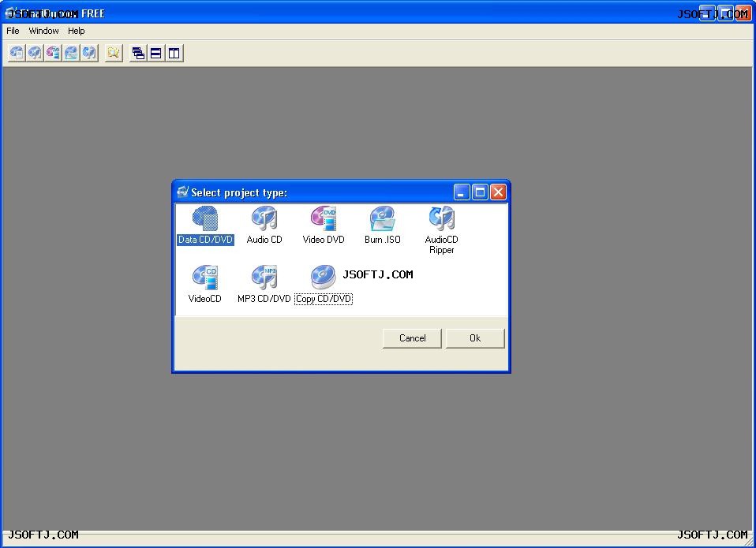Select the Data CD/DVD project icon

[205, 219]
